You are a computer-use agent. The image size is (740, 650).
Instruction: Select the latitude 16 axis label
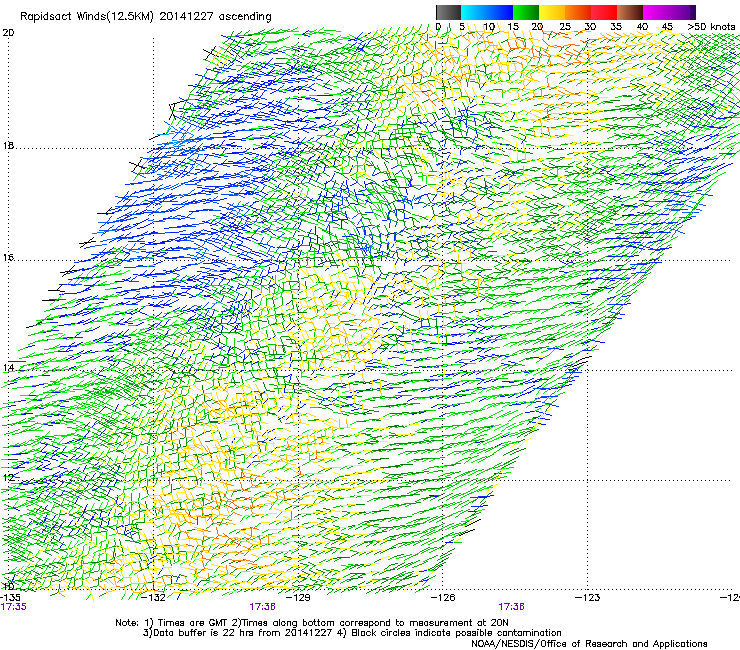coord(8,257)
